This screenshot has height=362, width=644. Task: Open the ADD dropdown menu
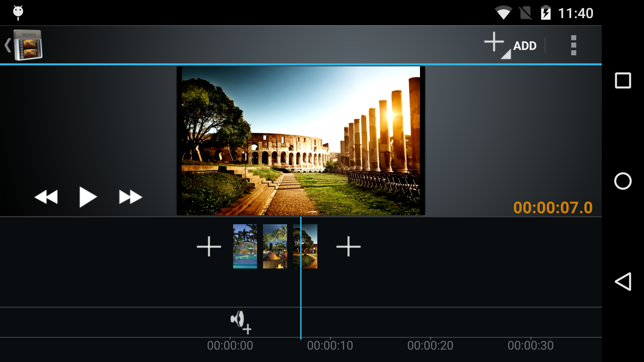tap(525, 46)
